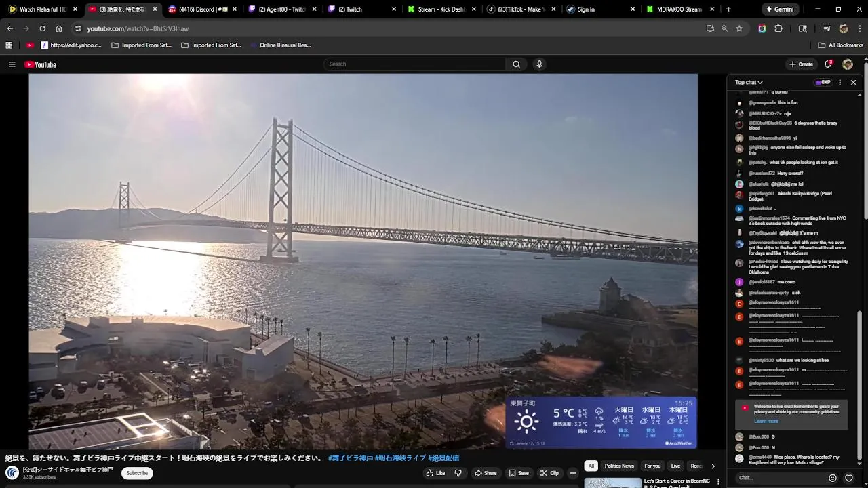Click the Create video button
Image resolution: width=868 pixels, height=488 pixels.
pos(801,64)
